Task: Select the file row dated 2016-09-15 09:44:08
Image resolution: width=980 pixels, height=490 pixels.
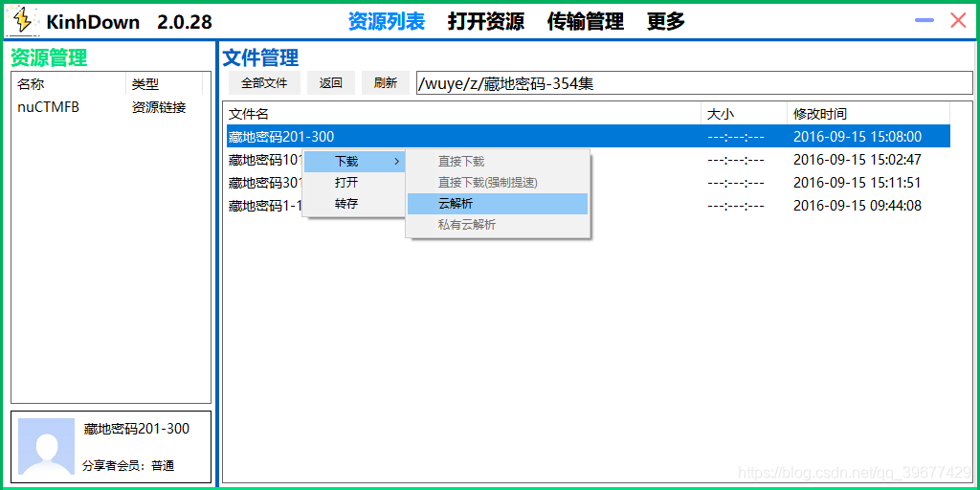Action: 589,205
